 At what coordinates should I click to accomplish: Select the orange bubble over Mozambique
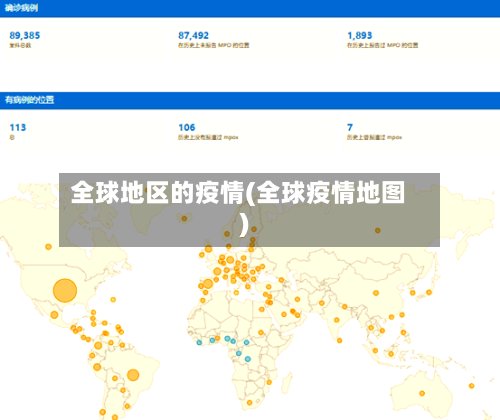pyautogui.click(x=269, y=382)
